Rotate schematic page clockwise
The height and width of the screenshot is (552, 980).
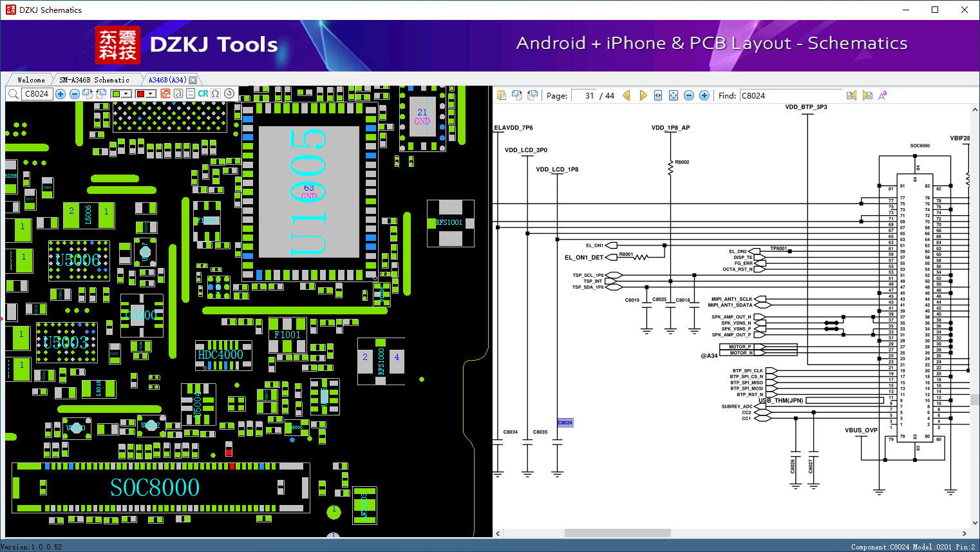pyautogui.click(x=517, y=95)
